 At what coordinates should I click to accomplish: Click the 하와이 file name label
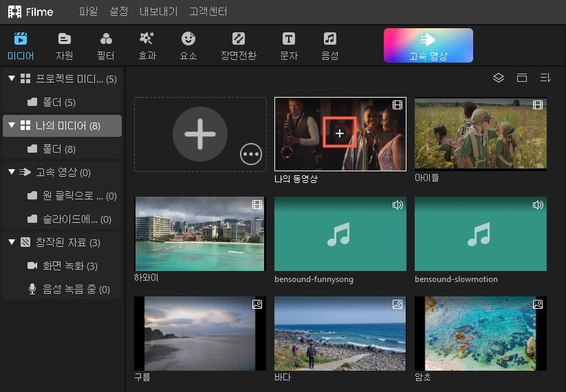pyautogui.click(x=146, y=278)
